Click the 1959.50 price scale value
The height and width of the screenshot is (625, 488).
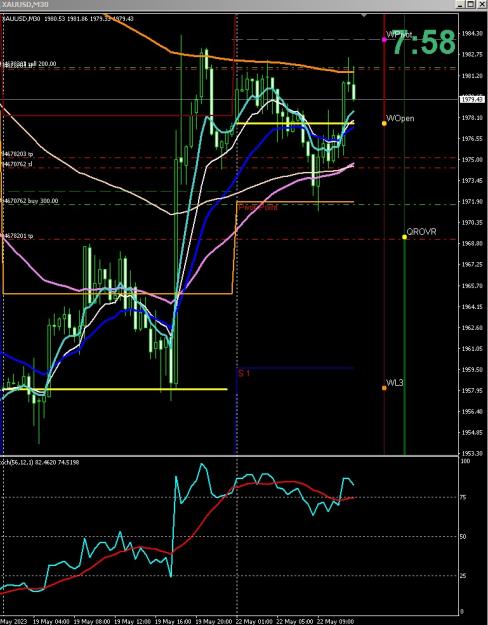coord(470,369)
